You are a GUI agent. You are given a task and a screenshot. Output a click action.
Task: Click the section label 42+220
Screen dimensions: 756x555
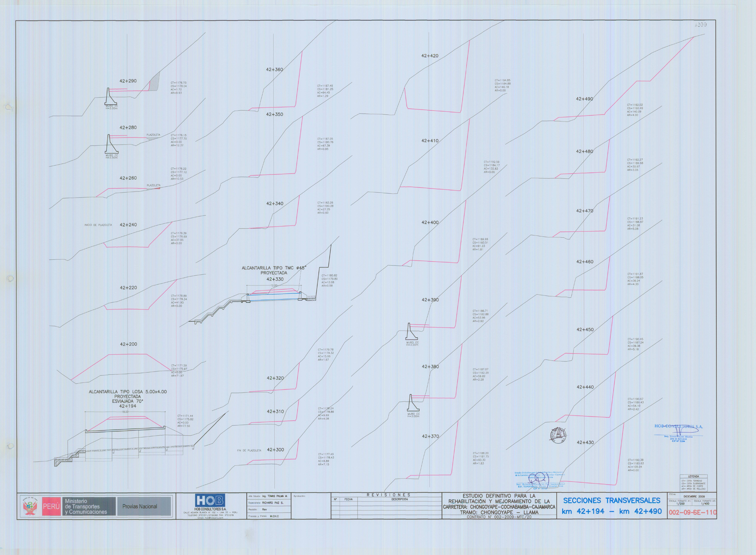pos(128,288)
